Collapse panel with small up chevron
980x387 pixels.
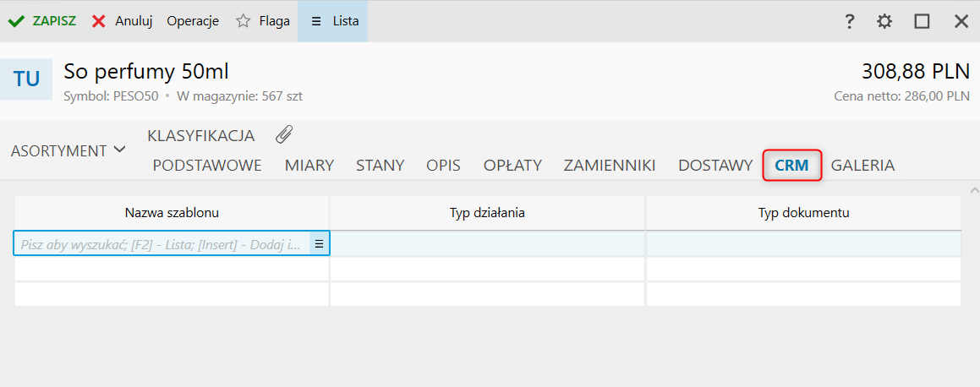(973, 190)
